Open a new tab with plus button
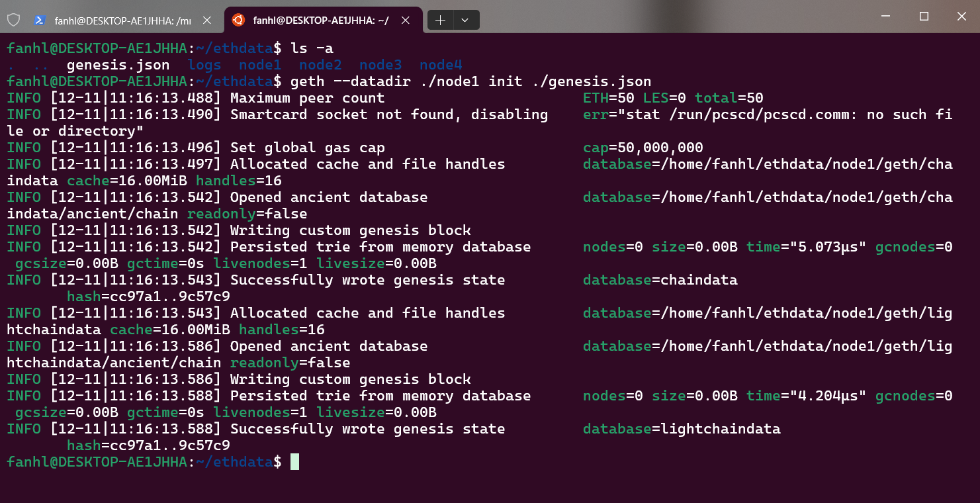 click(440, 21)
